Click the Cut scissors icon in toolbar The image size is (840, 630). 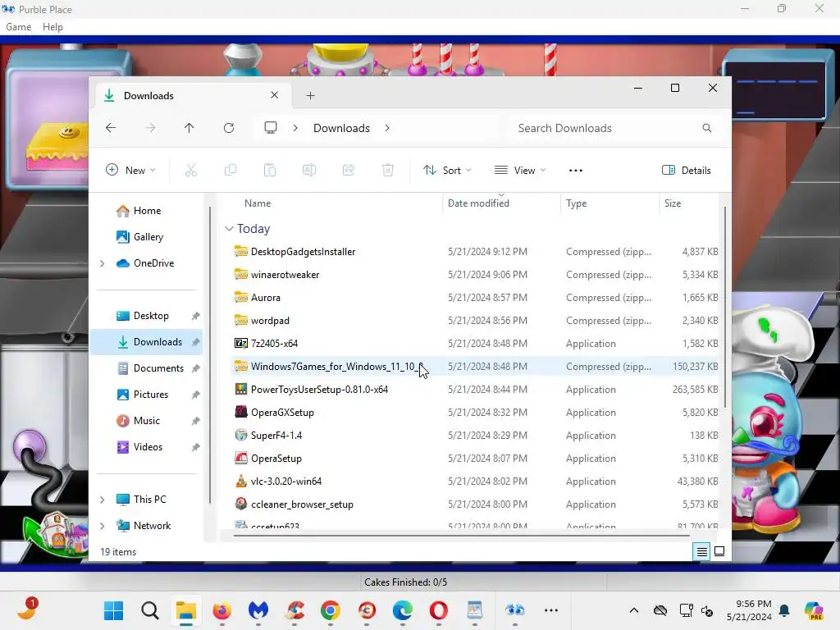[x=190, y=171]
